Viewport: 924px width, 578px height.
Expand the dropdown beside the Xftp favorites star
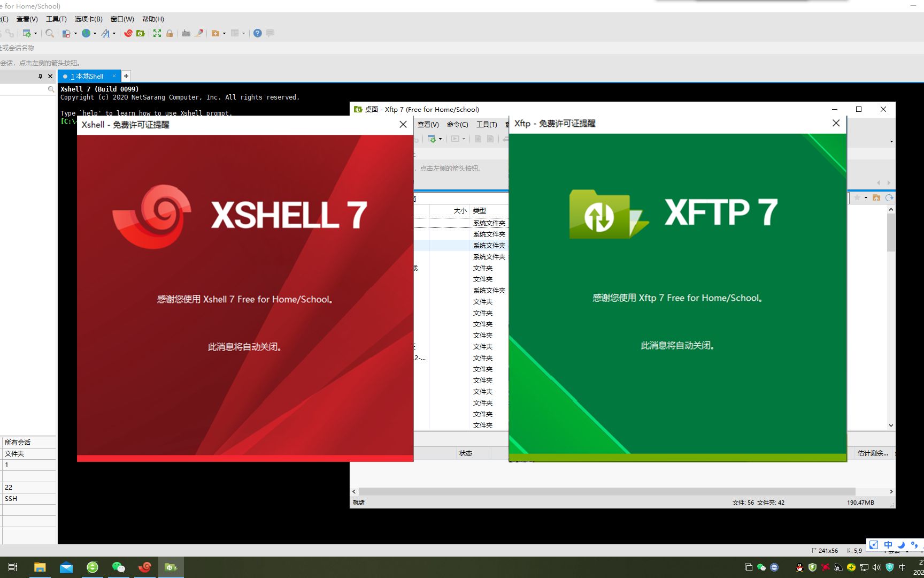866,197
